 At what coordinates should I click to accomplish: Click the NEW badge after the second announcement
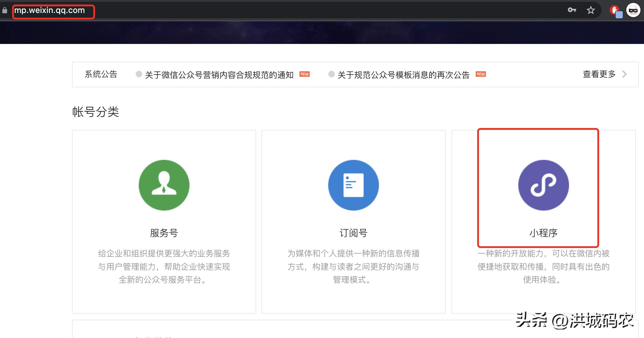tap(481, 74)
